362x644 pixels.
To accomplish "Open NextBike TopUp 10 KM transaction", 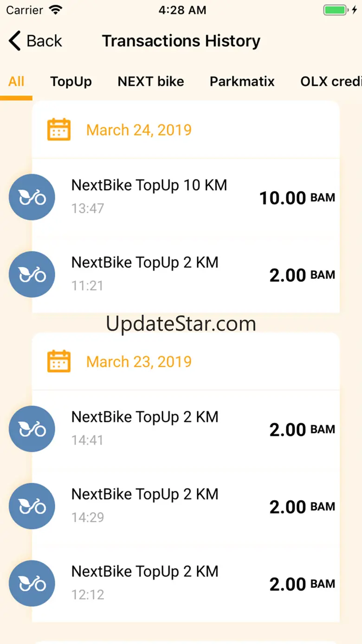I will [x=186, y=197].
